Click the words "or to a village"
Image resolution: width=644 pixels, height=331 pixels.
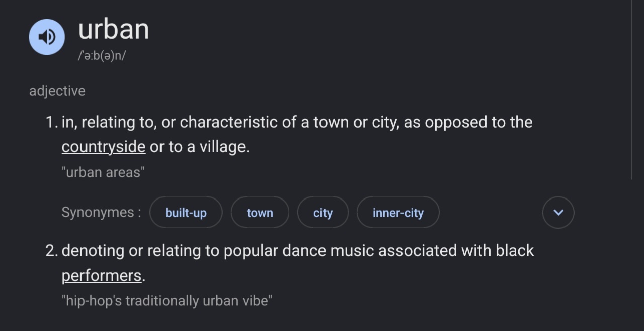[199, 147]
